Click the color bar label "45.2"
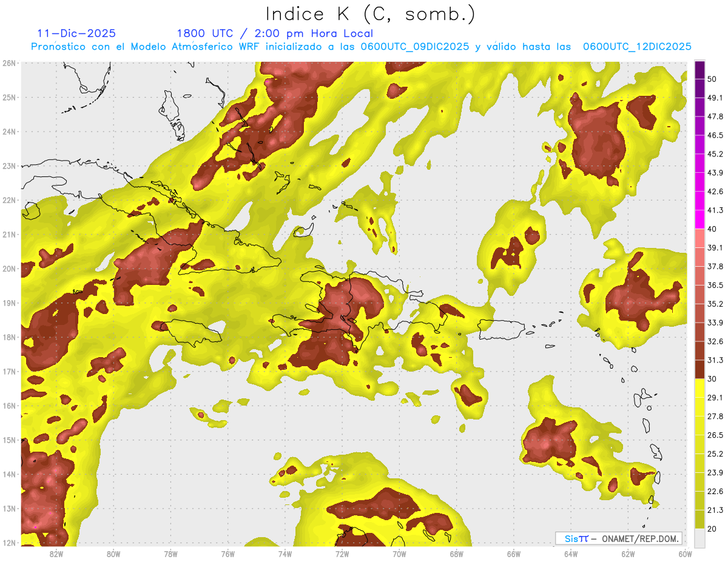Screen dimensions: 728x562 [x=715, y=154]
